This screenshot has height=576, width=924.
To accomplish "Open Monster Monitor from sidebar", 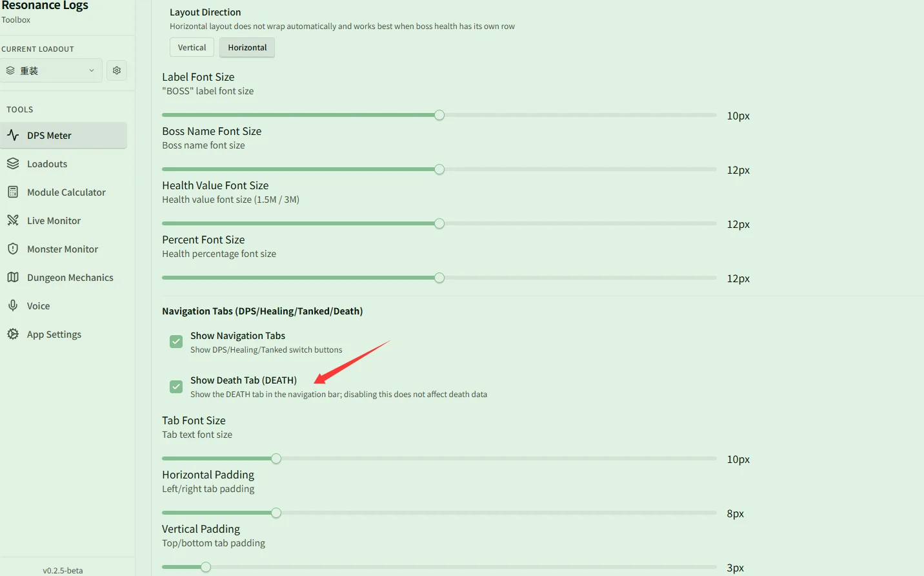I will [x=63, y=249].
